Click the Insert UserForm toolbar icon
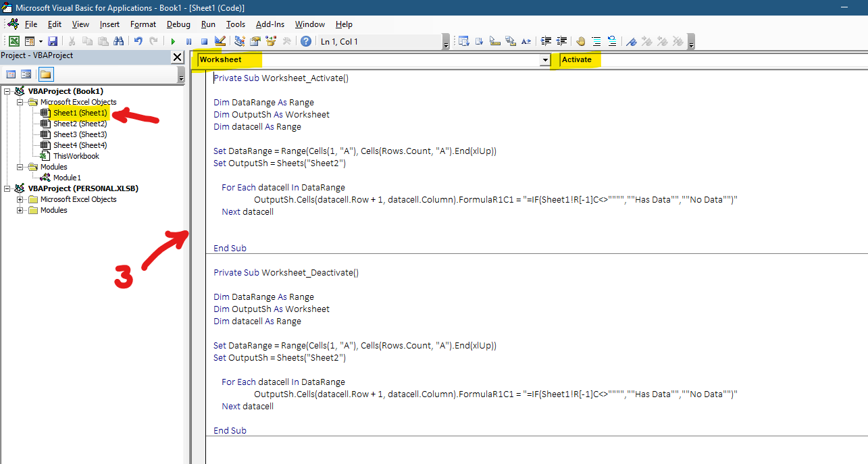Viewport: 868px width, 464px height. click(x=30, y=41)
